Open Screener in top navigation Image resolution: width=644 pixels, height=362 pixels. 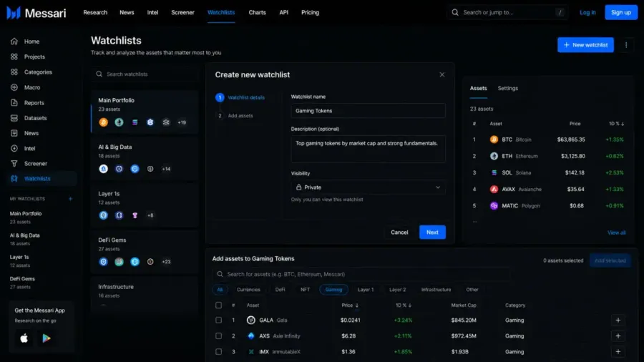182,12
